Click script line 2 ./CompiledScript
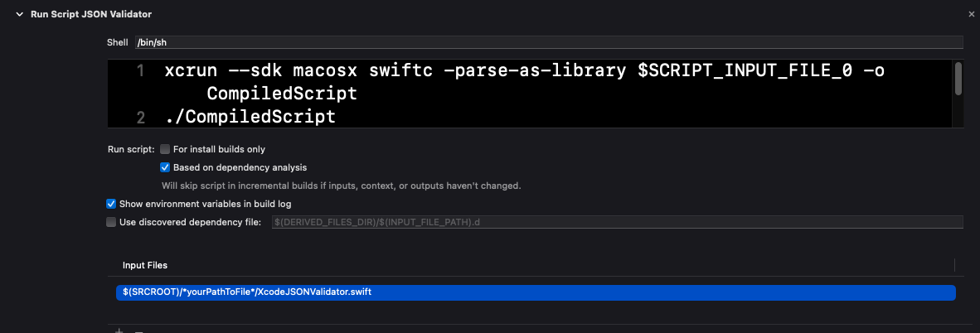Screen dimensions: 980x333 pos(250,117)
